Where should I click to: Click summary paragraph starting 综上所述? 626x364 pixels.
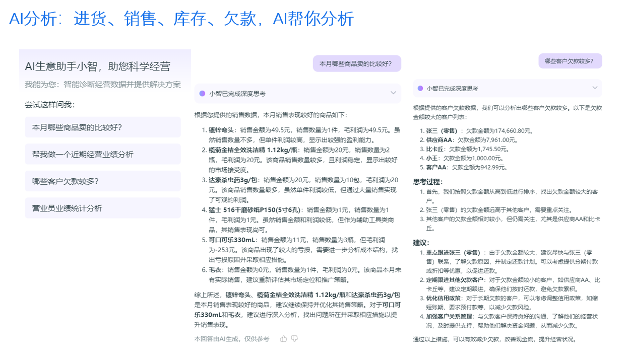(x=298, y=309)
